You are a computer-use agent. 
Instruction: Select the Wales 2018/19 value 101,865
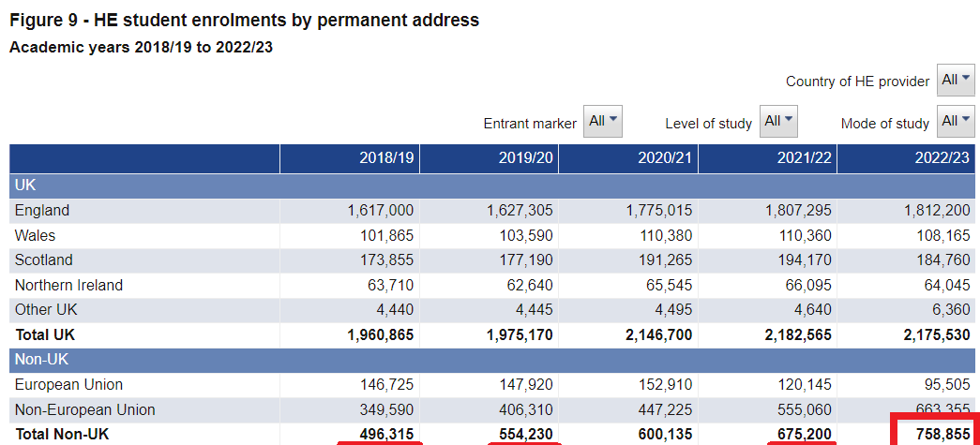pyautogui.click(x=385, y=235)
